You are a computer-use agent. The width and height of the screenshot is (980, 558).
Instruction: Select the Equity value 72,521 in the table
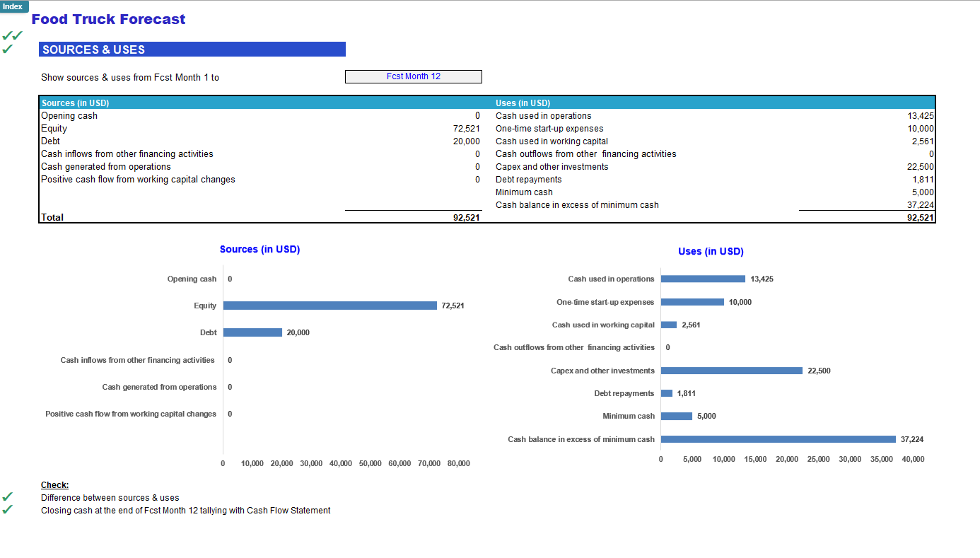coord(467,129)
